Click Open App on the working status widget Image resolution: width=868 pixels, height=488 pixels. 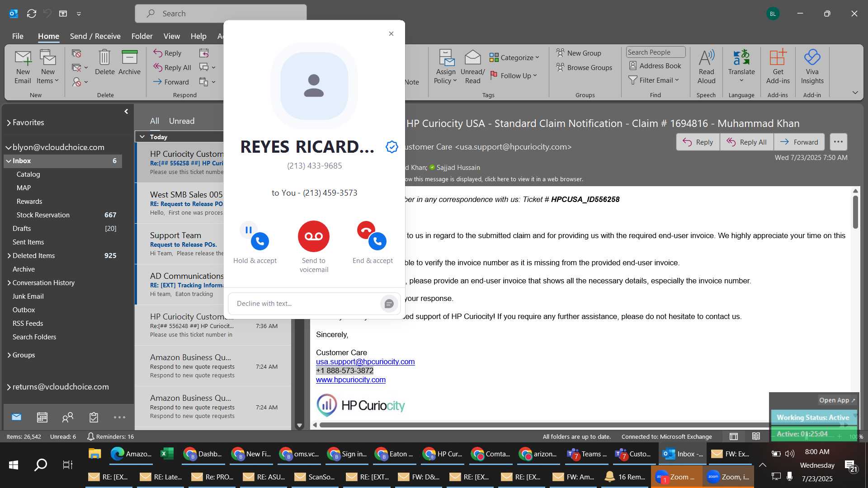point(837,400)
